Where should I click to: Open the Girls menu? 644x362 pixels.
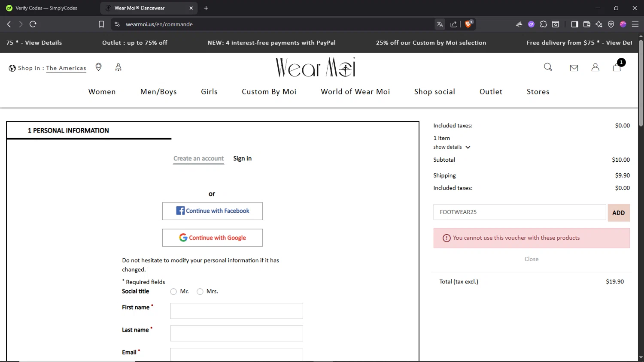pos(210,92)
